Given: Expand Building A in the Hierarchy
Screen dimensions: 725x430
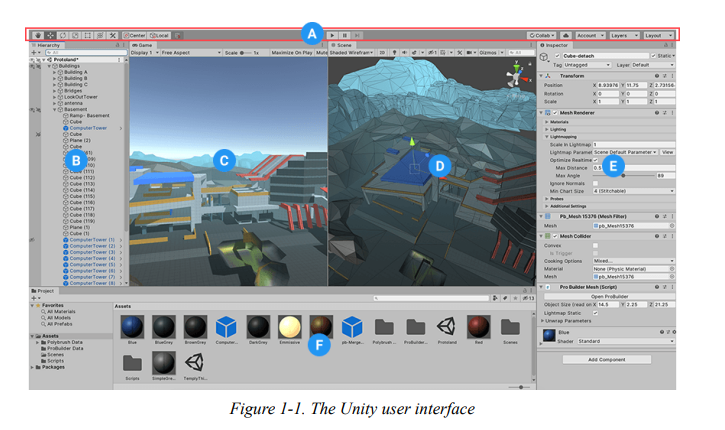Looking at the screenshot, I should pyautogui.click(x=54, y=72).
